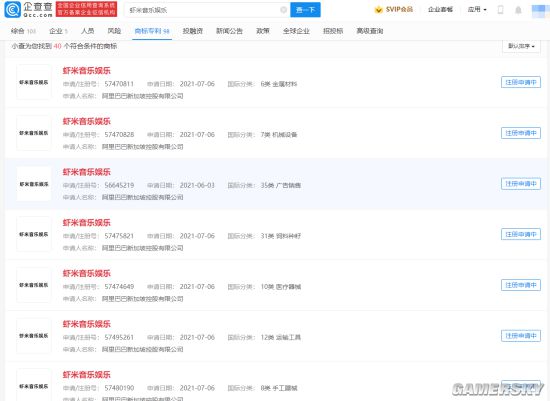Click trademark thumbnail for number 57495261
550x401 pixels.
(x=34, y=336)
